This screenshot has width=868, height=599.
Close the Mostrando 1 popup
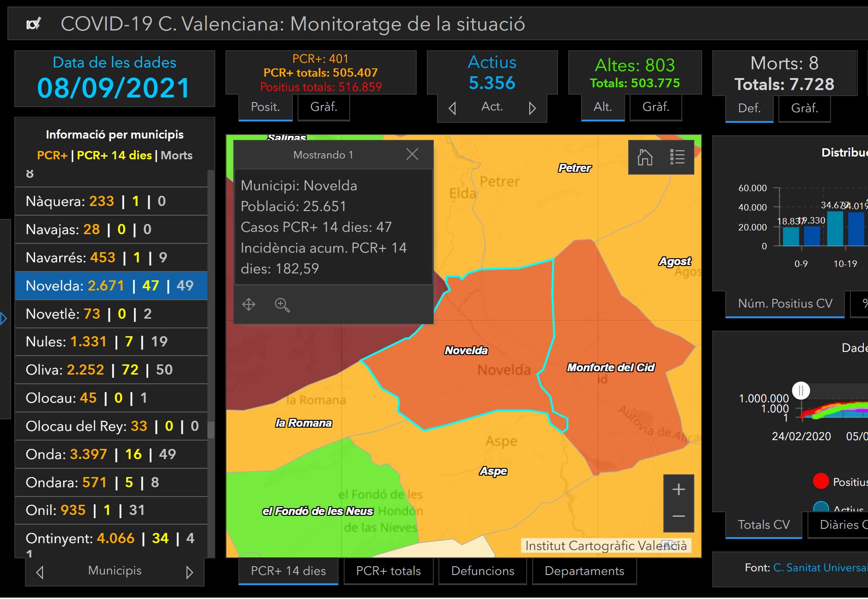click(412, 154)
